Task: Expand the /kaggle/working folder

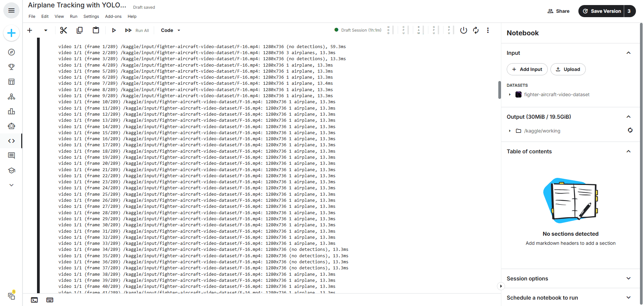Action: pos(510,131)
